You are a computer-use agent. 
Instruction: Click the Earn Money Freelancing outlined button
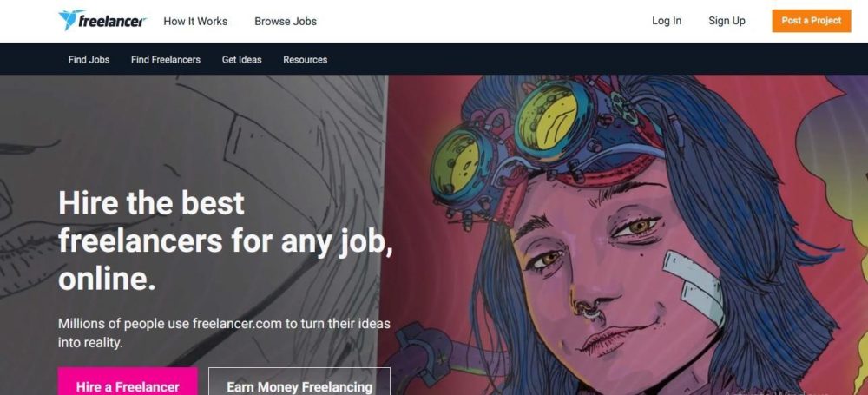pyautogui.click(x=299, y=382)
